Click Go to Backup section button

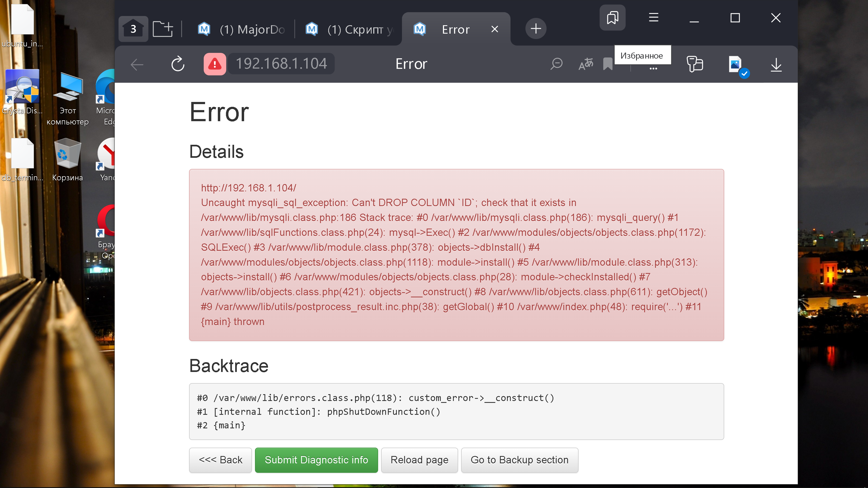pyautogui.click(x=519, y=460)
